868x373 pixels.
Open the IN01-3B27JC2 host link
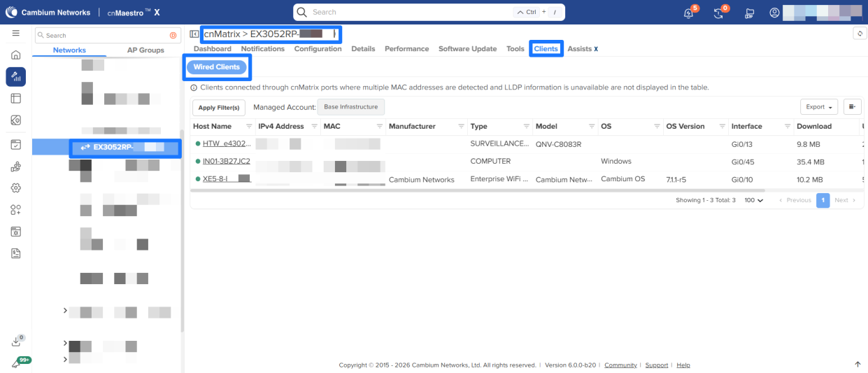click(x=226, y=162)
